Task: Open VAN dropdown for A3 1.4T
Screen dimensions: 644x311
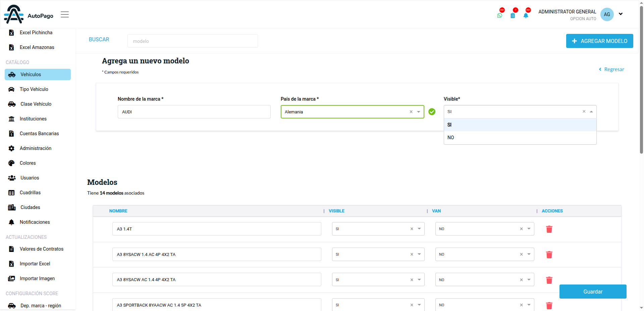Action: tap(529, 229)
